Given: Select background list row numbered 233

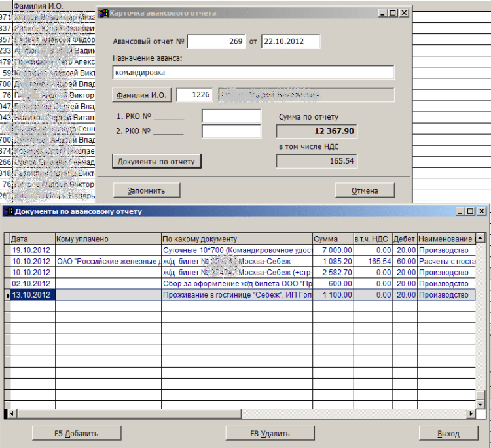Looking at the screenshot, I should (48, 50).
